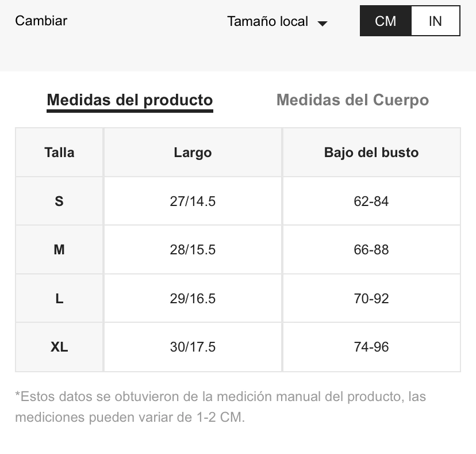Select the size L row label
The height and width of the screenshot is (454, 476).
(59, 299)
